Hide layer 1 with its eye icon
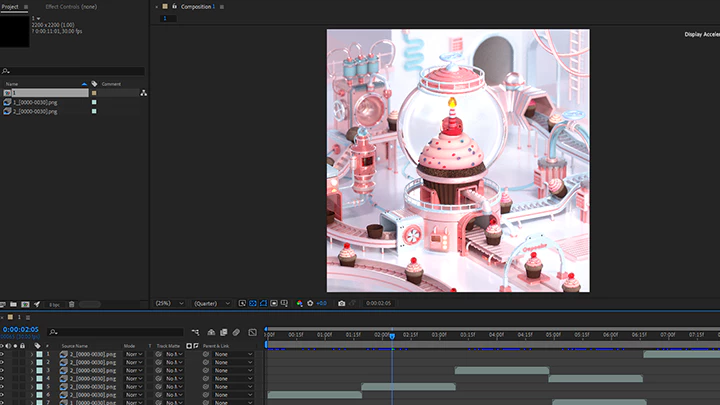This screenshot has width=720, height=405. pos(2,354)
